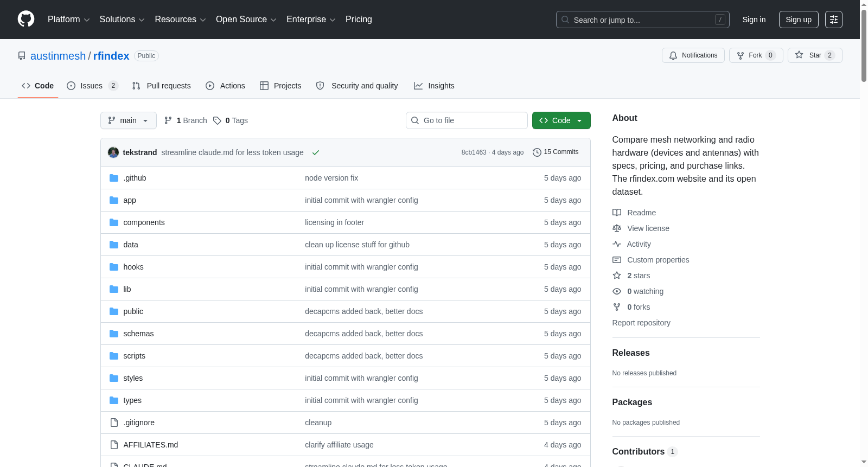Go to the Pricing page
The image size is (868, 467).
point(359,20)
